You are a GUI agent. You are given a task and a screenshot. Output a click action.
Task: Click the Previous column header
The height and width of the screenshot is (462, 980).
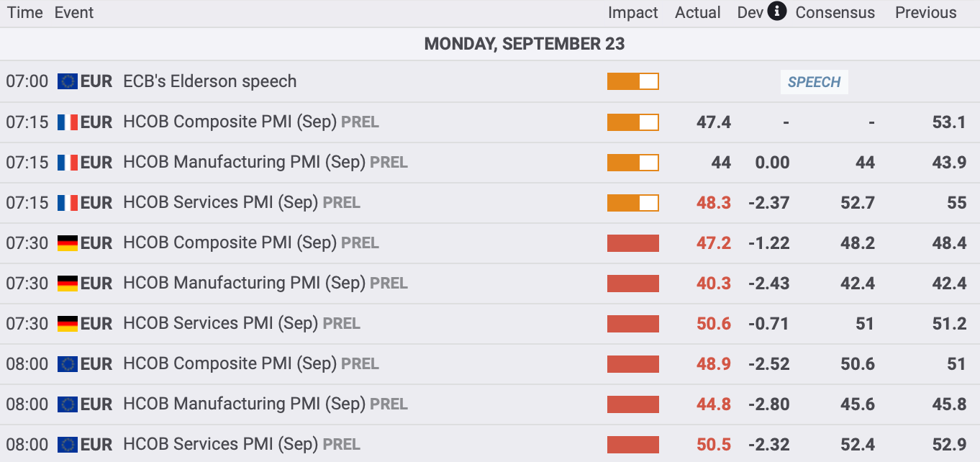pyautogui.click(x=926, y=12)
